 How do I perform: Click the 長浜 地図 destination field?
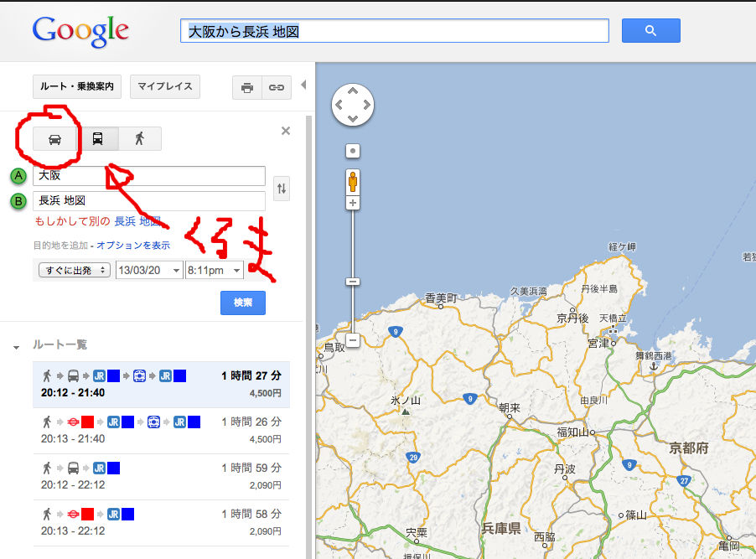[149, 201]
